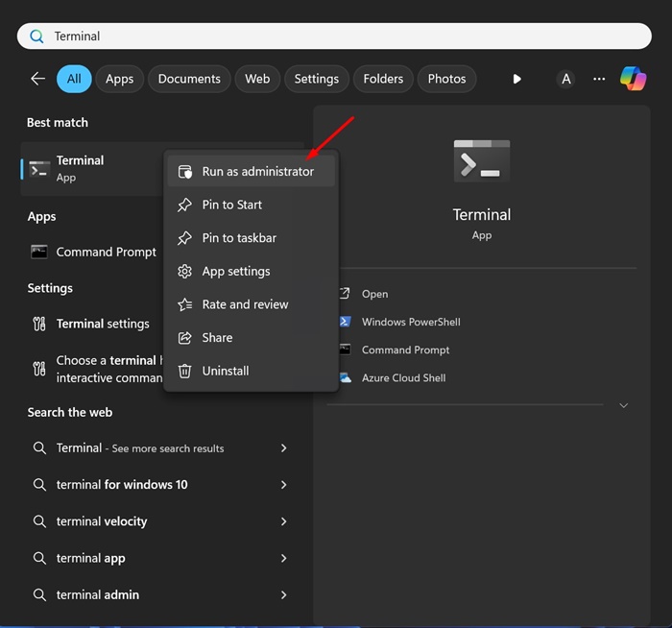Screen dimensions: 672x628
Task: Switch to the Apps filter tab
Action: pos(119,79)
